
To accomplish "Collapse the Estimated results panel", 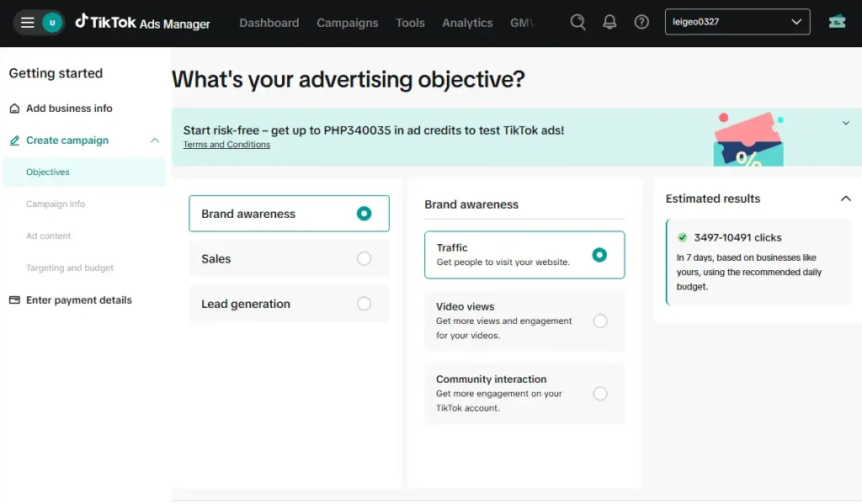I will click(x=845, y=199).
